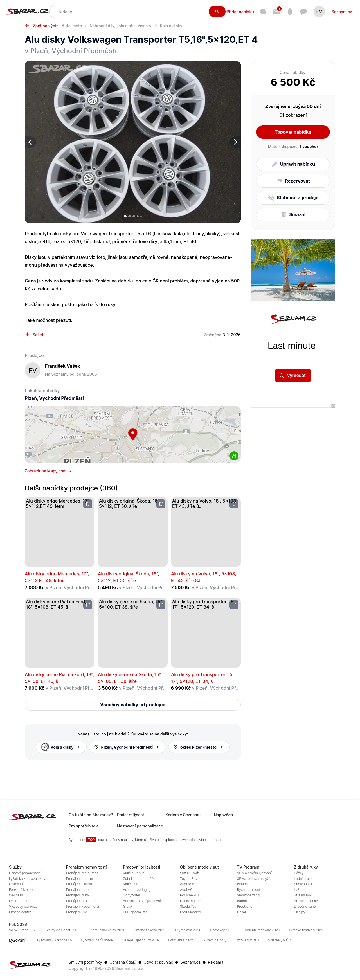Bookmark the Škoda 15" black disky listing
The height and width of the screenshot is (980, 360).
[161, 604]
